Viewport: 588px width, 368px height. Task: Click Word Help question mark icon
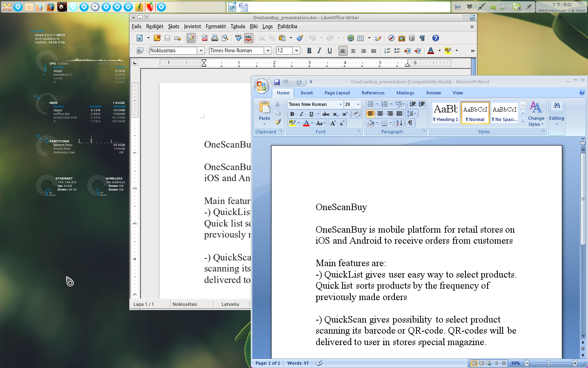582,93
